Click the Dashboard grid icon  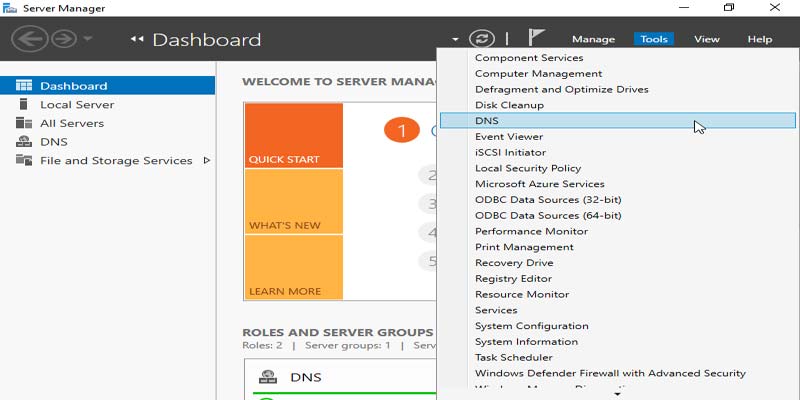tap(24, 85)
